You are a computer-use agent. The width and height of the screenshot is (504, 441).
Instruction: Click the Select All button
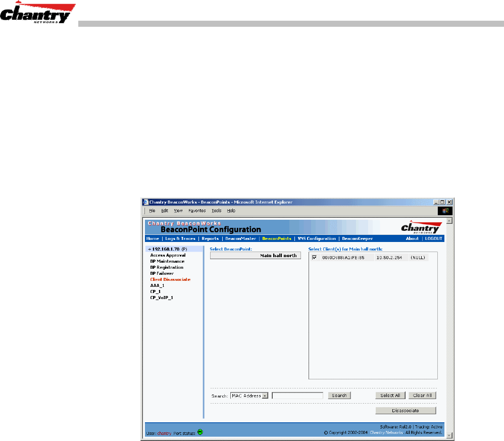tap(390, 396)
